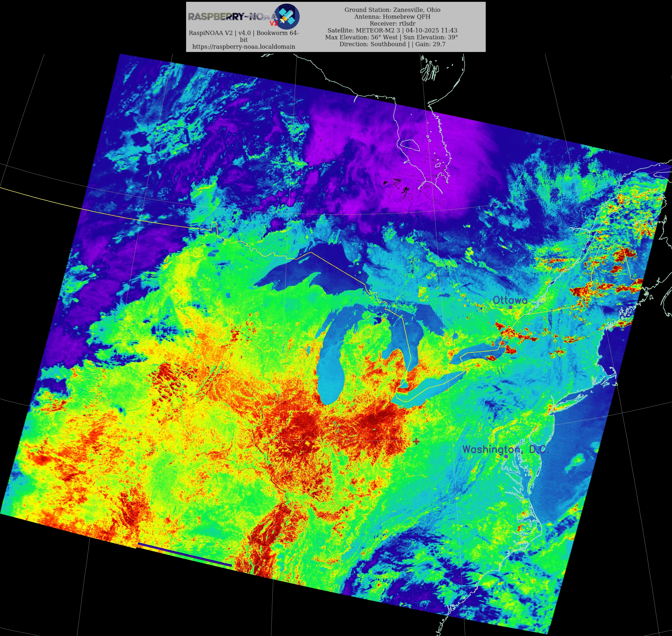The width and height of the screenshot is (672, 636).
Task: Click the Washington, D.C. city dot marker
Action: [506, 456]
